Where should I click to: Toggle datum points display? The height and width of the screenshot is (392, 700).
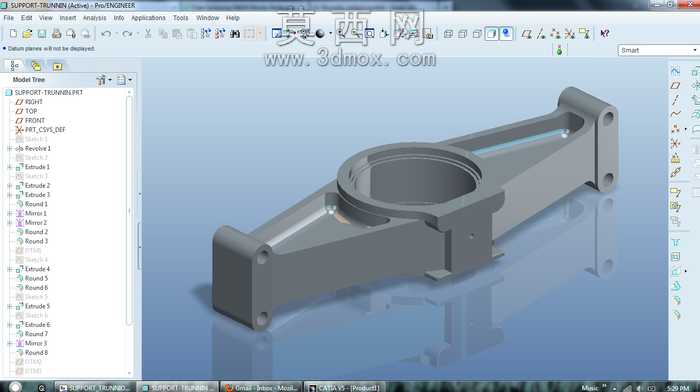pyautogui.click(x=555, y=33)
